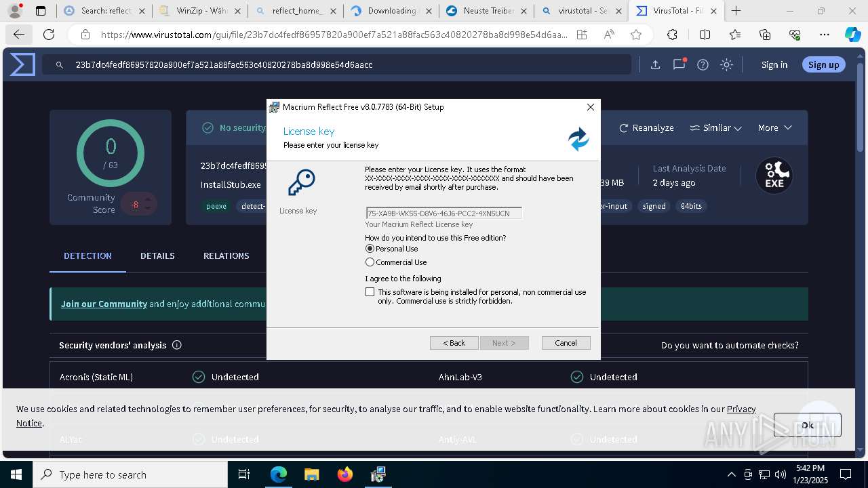
Task: Click the Sign up button
Action: tap(824, 64)
